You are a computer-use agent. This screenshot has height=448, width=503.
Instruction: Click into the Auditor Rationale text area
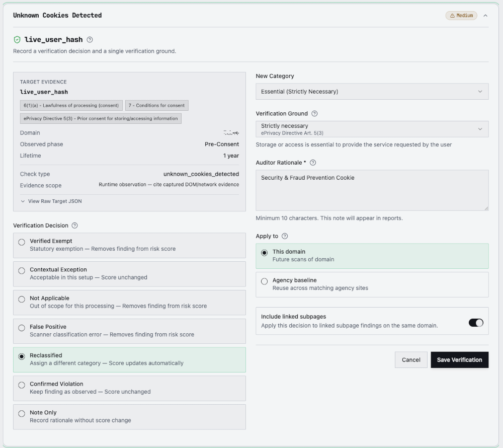pyautogui.click(x=372, y=190)
